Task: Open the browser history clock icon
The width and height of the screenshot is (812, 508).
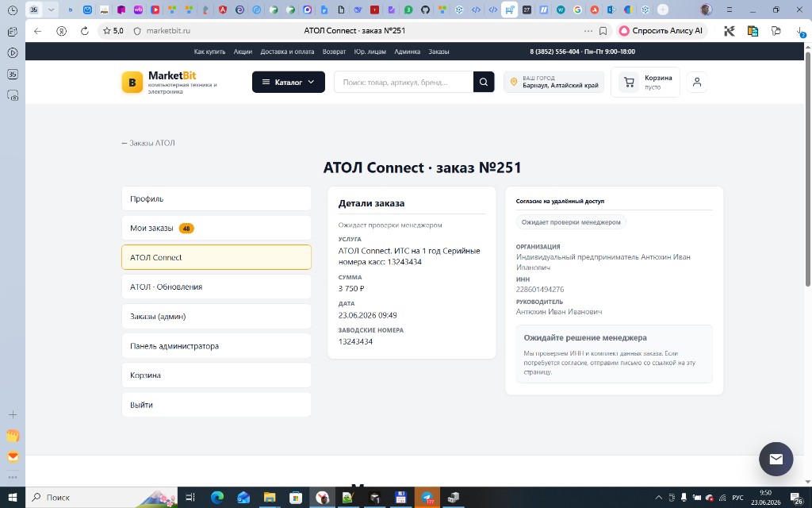Action: (x=13, y=10)
